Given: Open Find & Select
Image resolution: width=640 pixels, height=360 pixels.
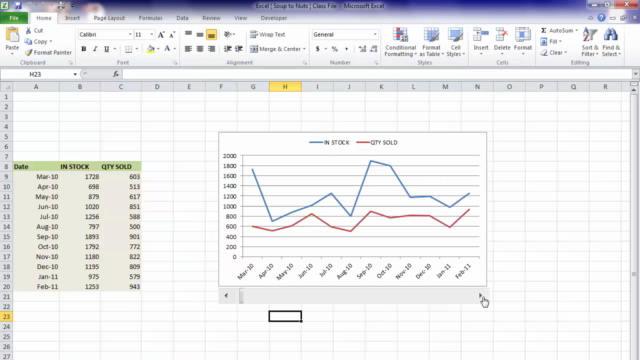Looking at the screenshot, I should [x=611, y=42].
